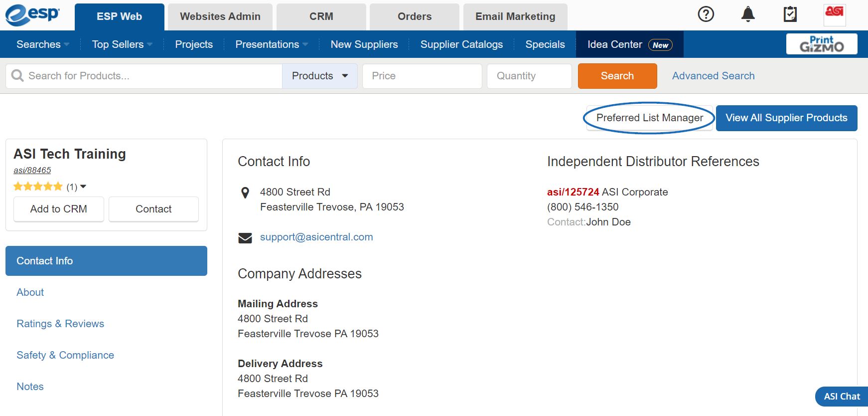Expand the ratings dropdown arrow
The width and height of the screenshot is (868, 416).
(83, 187)
